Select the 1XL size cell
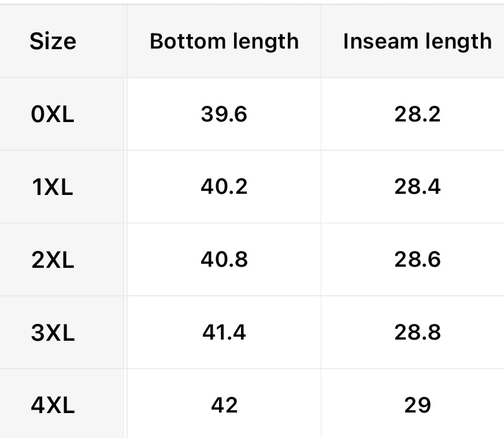Screen dimensions: 504x438 click(53, 187)
